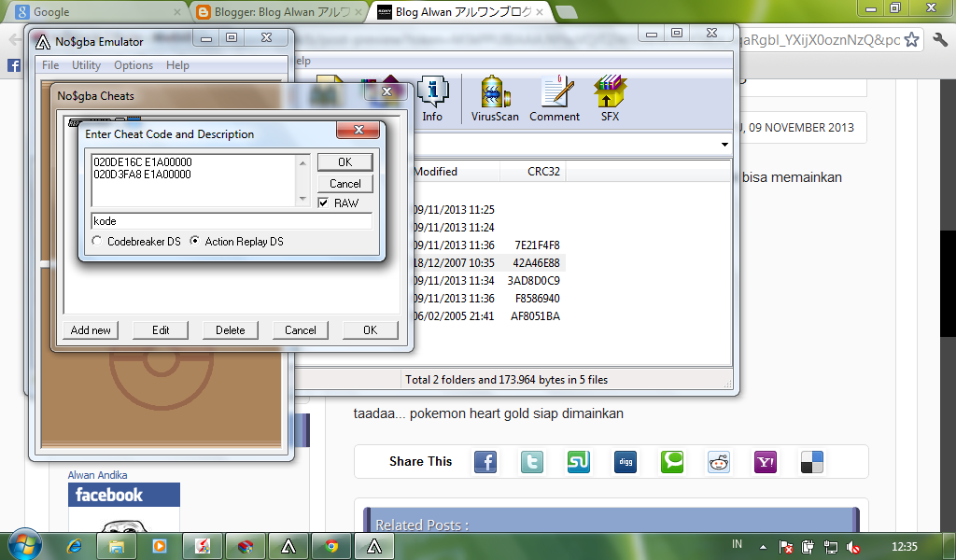Screen dimensions: 956x560
Task: Sort by the Modified column in WinRAR
Action: (456, 172)
